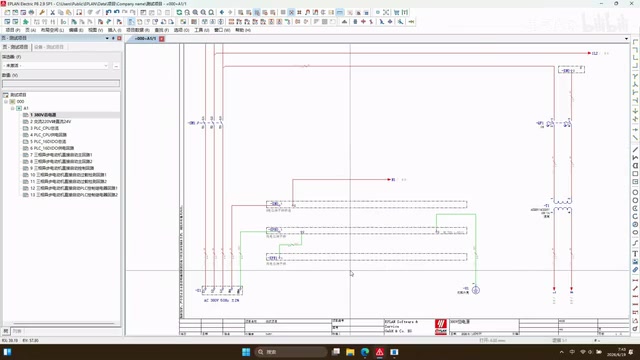Select page 2 交流220V转直流24V
This screenshot has height=360, width=640.
click(50, 122)
